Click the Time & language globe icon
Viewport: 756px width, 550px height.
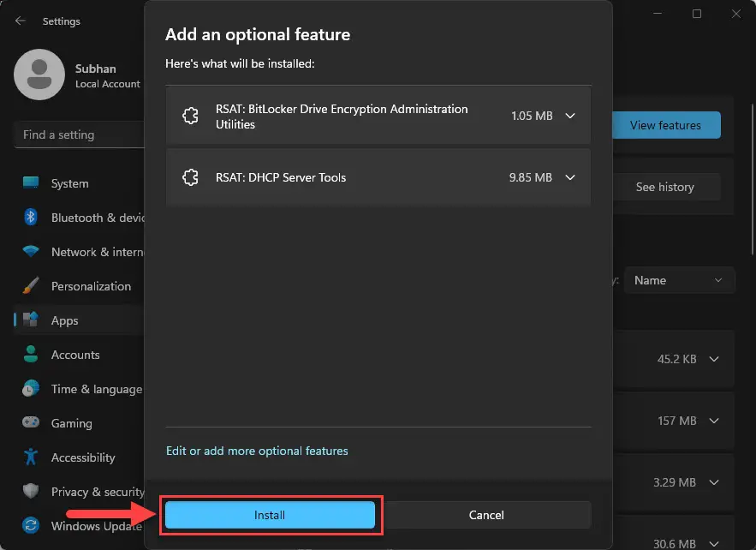coord(31,388)
